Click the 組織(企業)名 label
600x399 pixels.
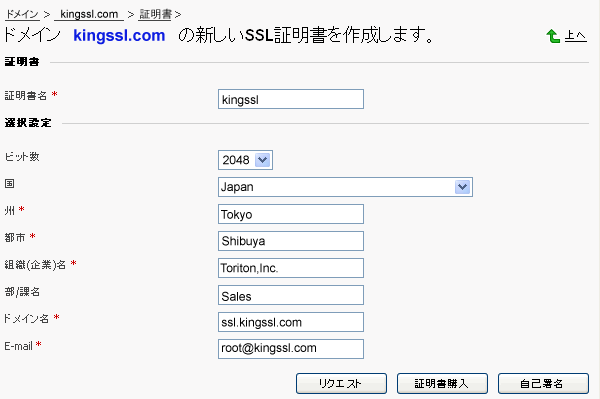(35, 264)
